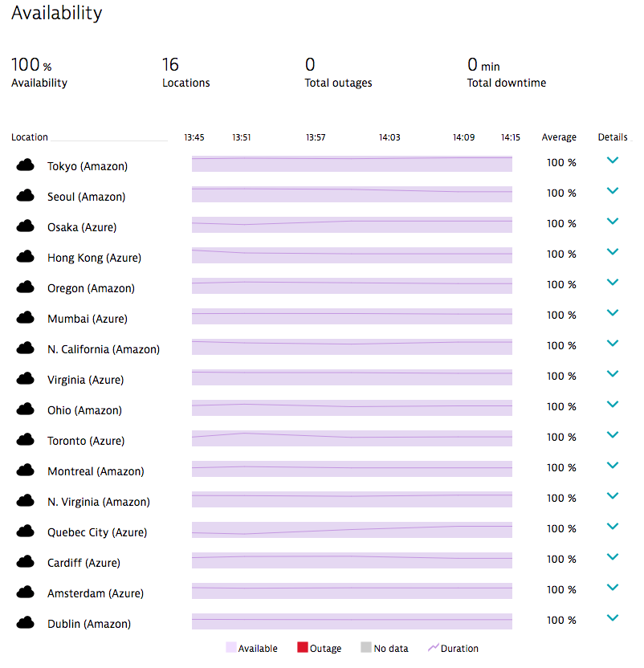The height and width of the screenshot is (668, 644).
Task: Select the cloud icon for Toronto (Azure)
Action: coord(25,439)
